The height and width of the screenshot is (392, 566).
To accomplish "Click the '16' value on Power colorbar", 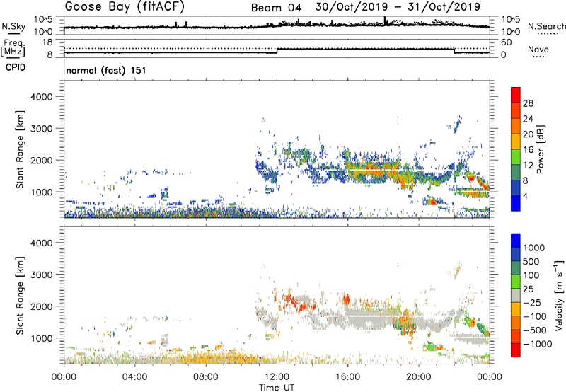I will pos(528,150).
